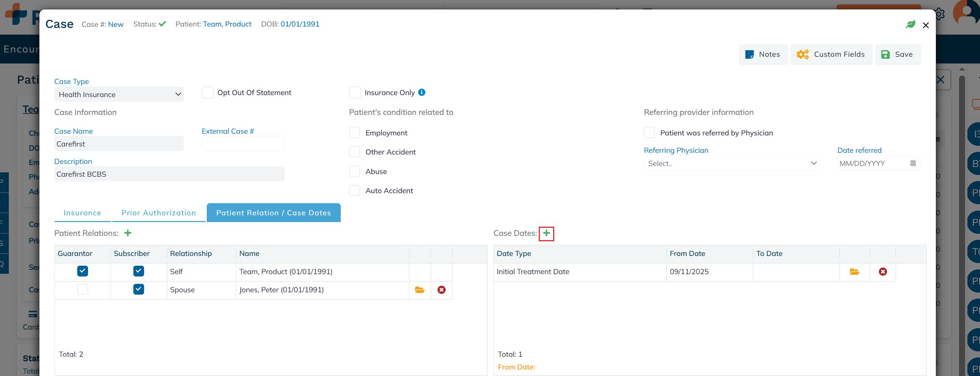Viewport: 980px width, 376px height.
Task: Delete the Spouse relation row
Action: 441,290
